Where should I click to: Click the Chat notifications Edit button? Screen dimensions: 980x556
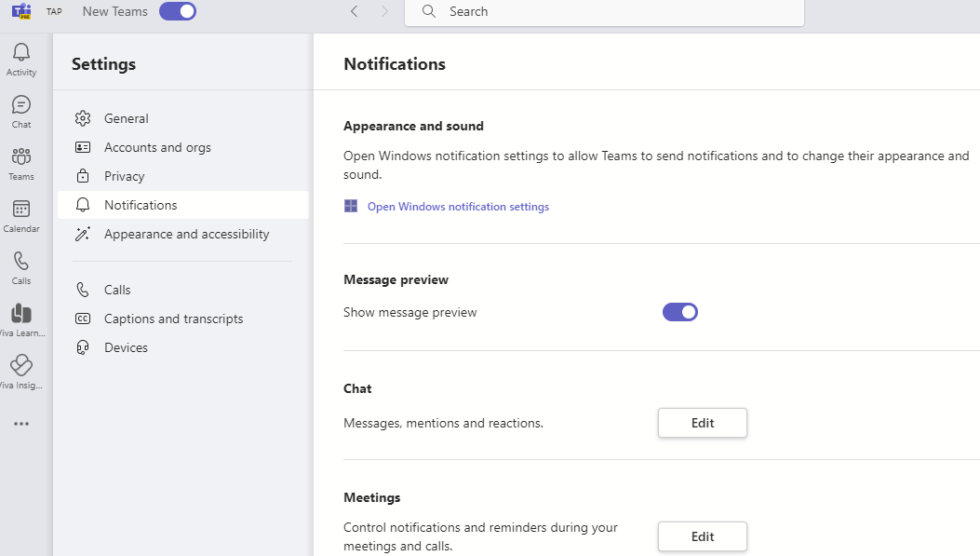coord(703,423)
